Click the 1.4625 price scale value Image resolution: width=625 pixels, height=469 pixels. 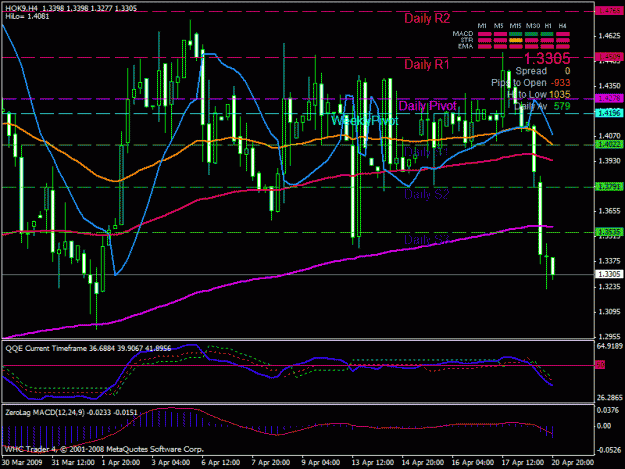[x=609, y=36]
